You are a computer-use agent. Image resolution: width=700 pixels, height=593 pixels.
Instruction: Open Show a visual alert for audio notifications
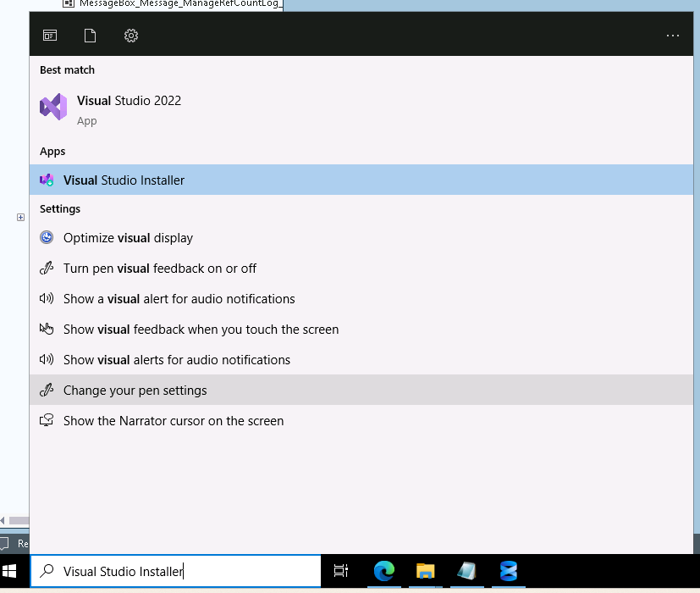pos(361,298)
